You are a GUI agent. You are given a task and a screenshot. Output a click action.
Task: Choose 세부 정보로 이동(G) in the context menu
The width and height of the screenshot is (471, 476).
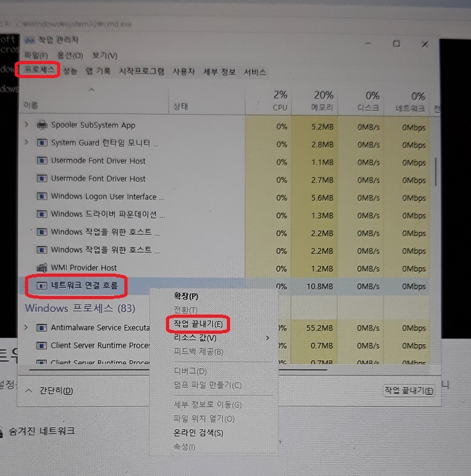(208, 404)
